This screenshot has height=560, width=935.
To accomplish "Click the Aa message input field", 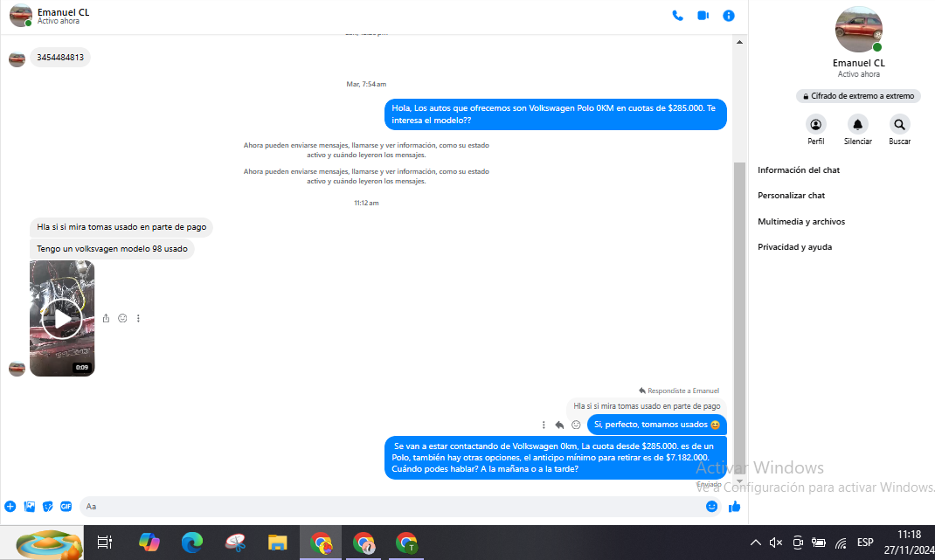I will 393,507.
